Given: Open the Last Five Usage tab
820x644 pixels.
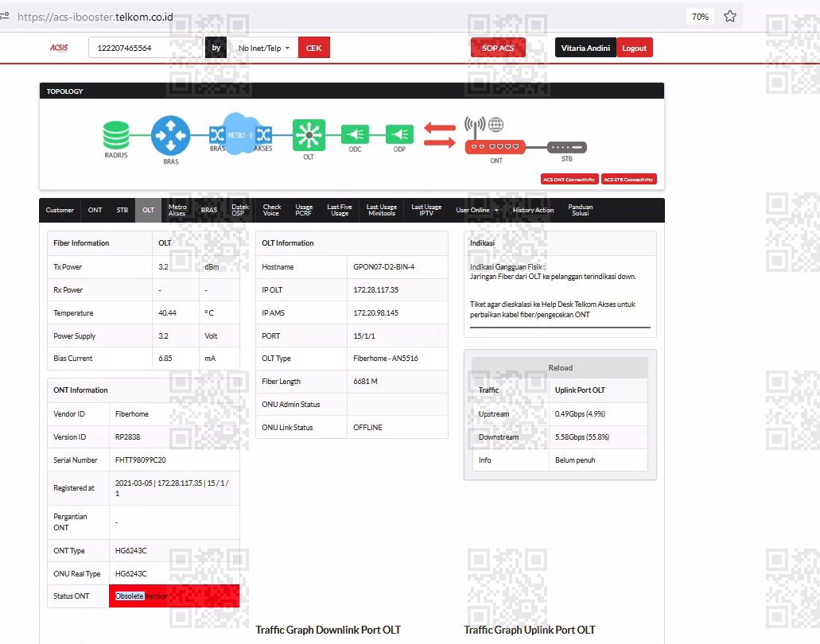Looking at the screenshot, I should click(340, 210).
